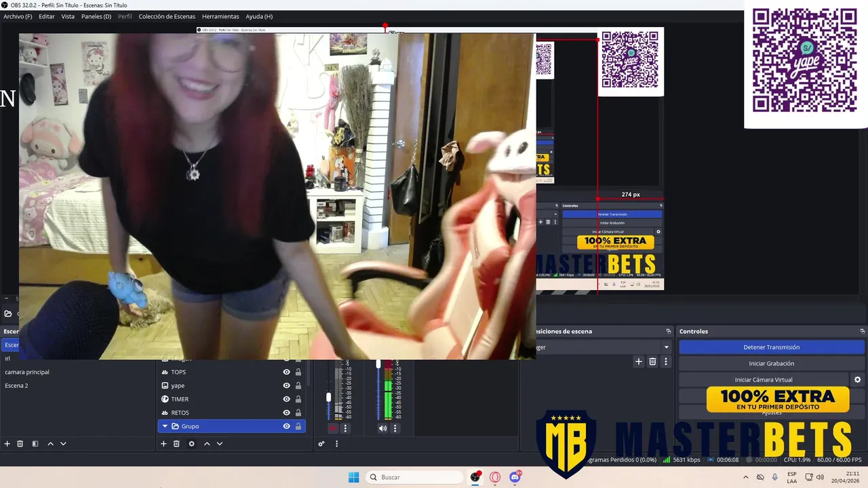Collapse the Grupo group arrow
Viewport: 868px width, 488px height.
pyautogui.click(x=165, y=426)
